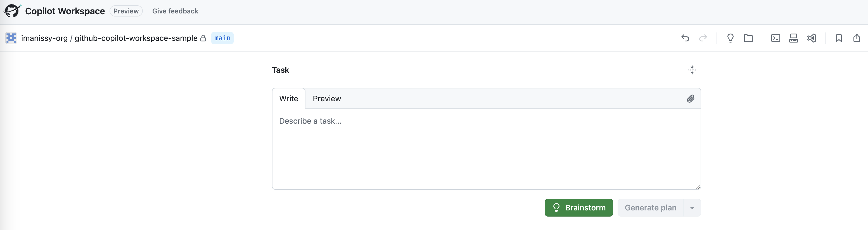Collapse the Task section

tap(692, 70)
